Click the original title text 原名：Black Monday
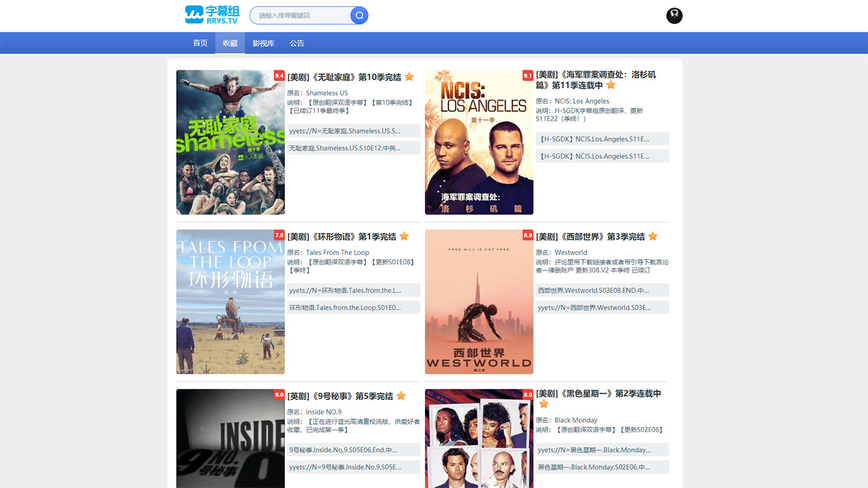The height and width of the screenshot is (488, 868). tap(567, 420)
